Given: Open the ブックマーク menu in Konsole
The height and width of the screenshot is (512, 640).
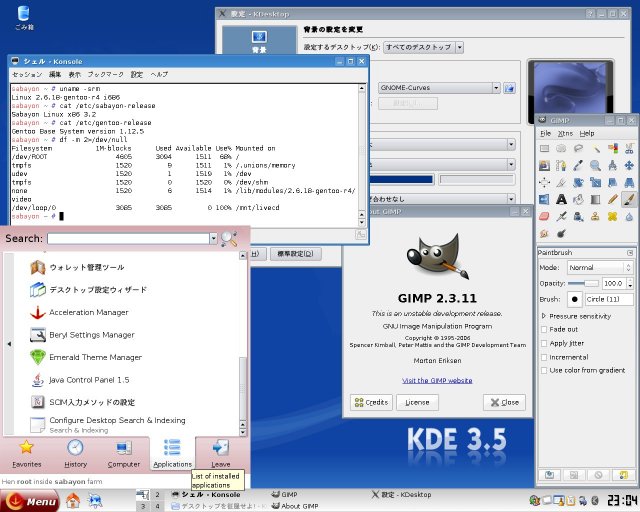Looking at the screenshot, I should (105, 74).
